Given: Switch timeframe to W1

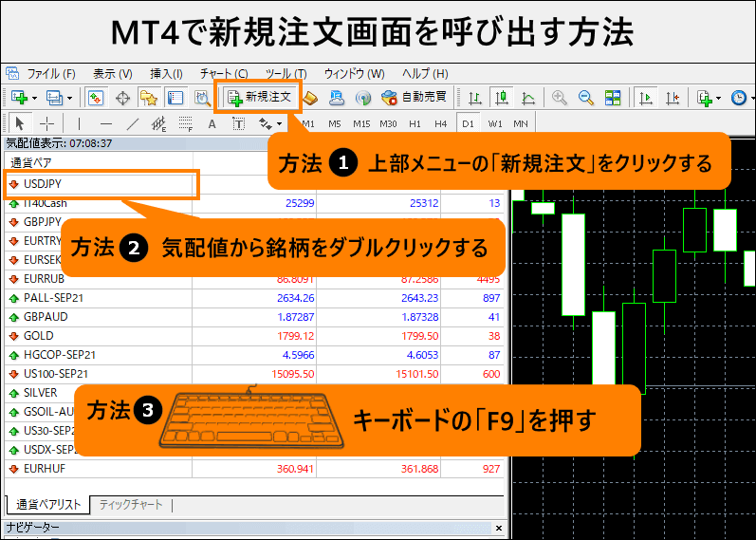Looking at the screenshot, I should click(495, 124).
